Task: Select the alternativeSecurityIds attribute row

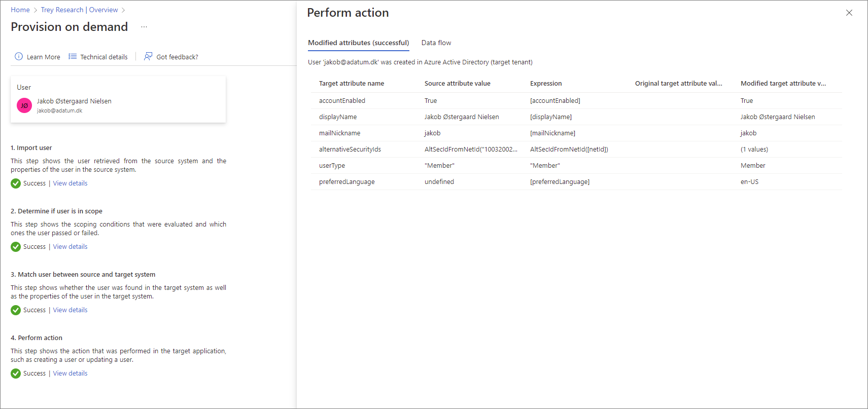Action: (576, 150)
